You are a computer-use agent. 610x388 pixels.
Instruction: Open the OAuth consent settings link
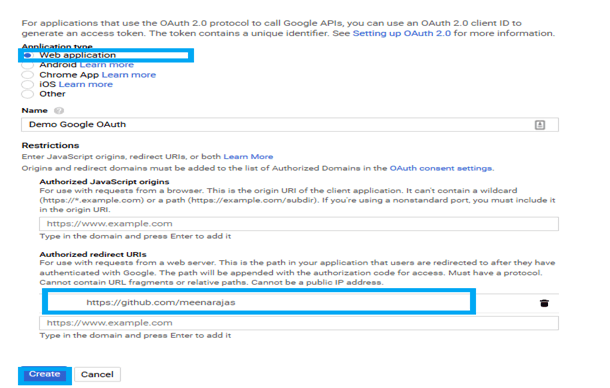[441, 168]
